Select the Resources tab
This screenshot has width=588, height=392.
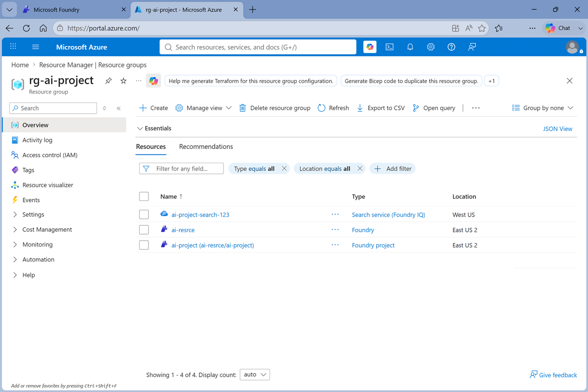click(151, 147)
